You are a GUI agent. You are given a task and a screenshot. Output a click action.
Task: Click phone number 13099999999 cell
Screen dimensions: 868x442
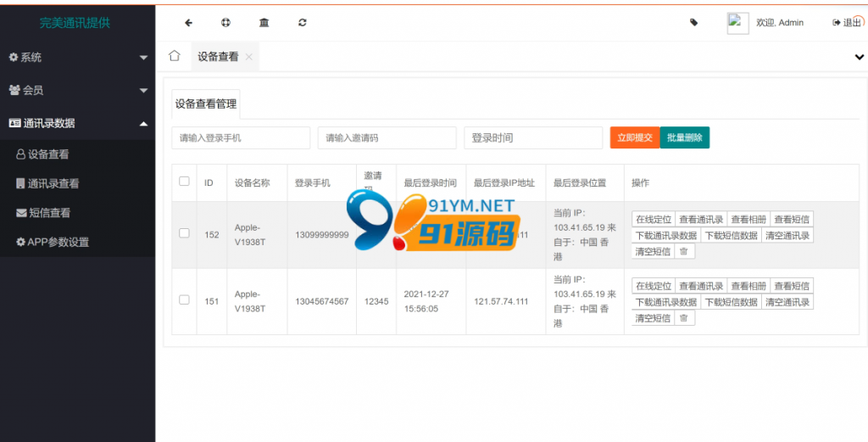pyautogui.click(x=321, y=235)
